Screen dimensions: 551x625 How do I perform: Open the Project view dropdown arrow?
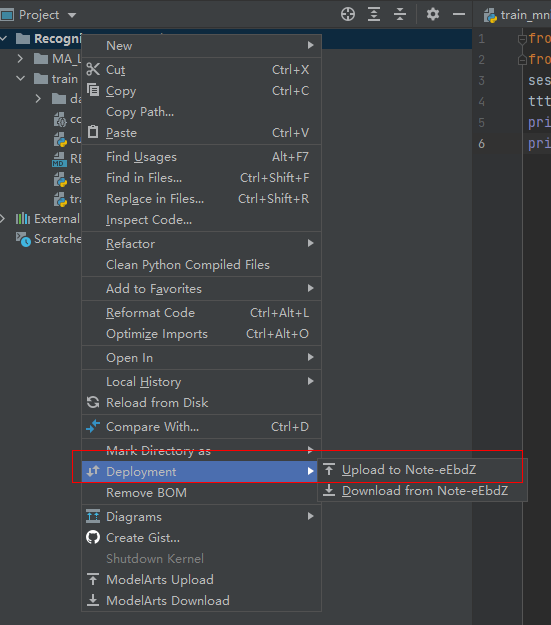click(72, 15)
